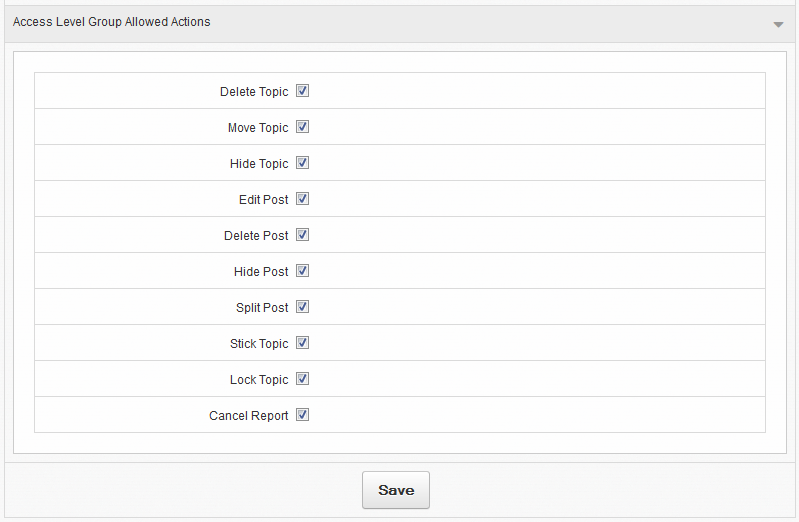Screen dimensions: 799x522
Task: Click the Delete Topic label text
Action: pyautogui.click(x=254, y=92)
